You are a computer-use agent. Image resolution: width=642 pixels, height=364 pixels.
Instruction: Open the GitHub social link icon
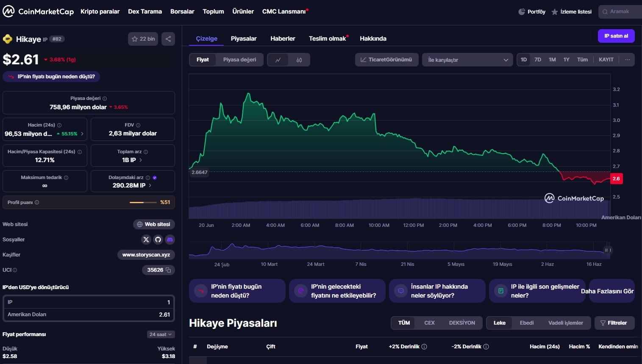point(158,240)
